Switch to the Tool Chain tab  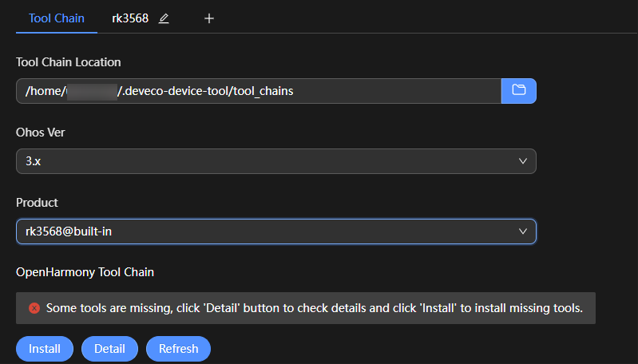(56, 18)
